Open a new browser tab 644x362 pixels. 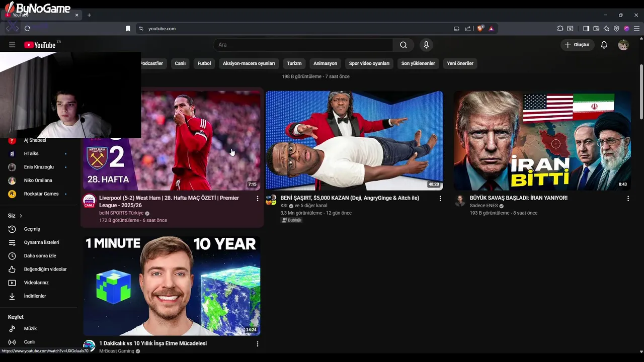pos(89,15)
